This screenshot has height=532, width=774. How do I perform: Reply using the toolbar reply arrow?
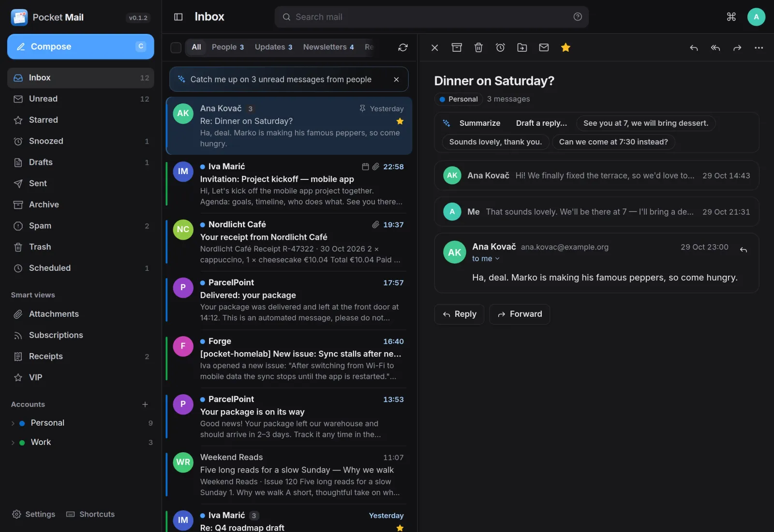(694, 47)
